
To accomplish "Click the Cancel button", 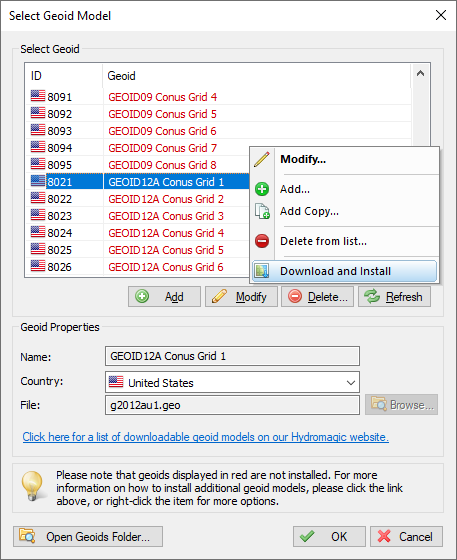I will click(406, 536).
